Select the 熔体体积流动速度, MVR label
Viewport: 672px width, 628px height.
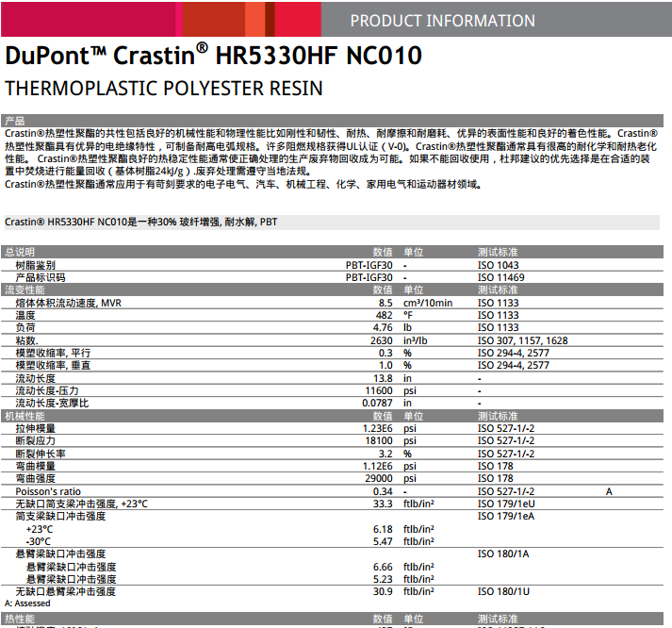[x=69, y=303]
